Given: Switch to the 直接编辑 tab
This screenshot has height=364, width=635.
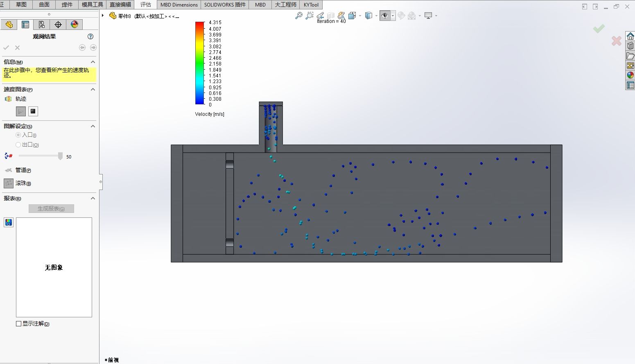Looking at the screenshot, I should (x=120, y=5).
